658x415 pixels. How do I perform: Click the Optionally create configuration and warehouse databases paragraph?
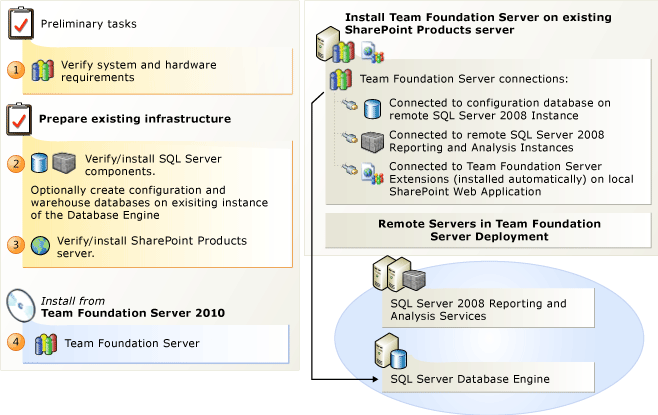point(149,203)
